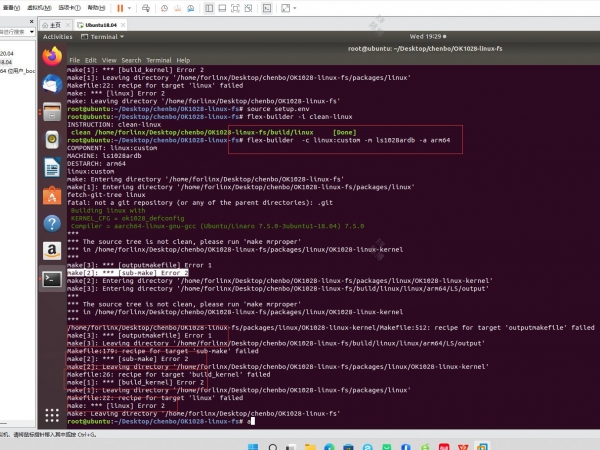This screenshot has width=600, height=450.
Task: Launch Rhythmbox music player from dock
Action: 52,139
